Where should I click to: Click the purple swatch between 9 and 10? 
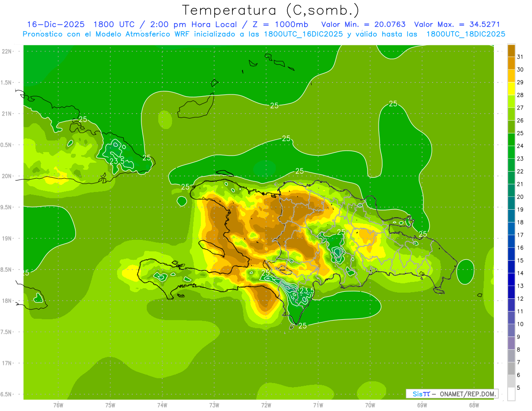point(511,330)
